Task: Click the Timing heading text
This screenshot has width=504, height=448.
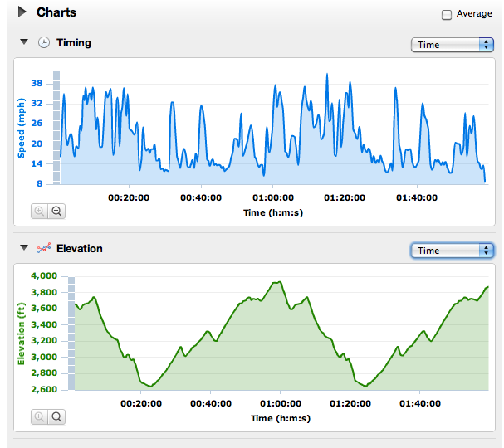Action: pos(74,42)
